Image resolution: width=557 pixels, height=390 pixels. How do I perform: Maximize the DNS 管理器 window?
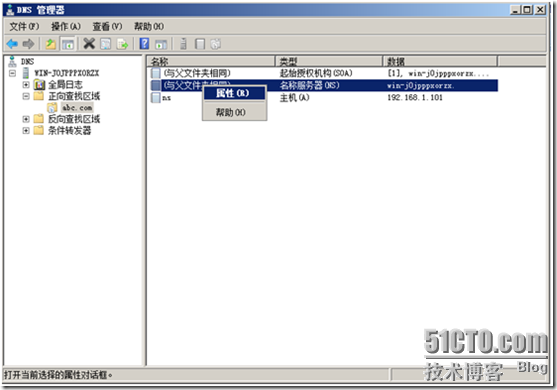[528, 10]
